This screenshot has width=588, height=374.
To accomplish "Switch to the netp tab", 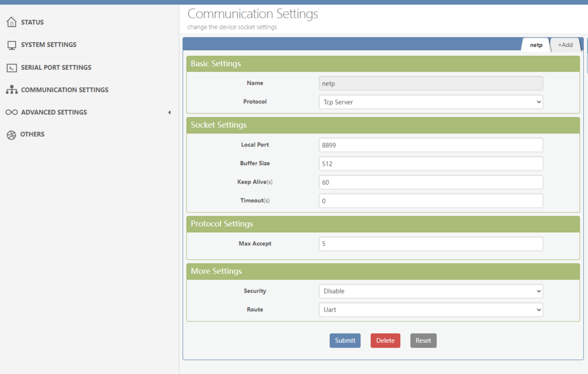I will coord(536,45).
